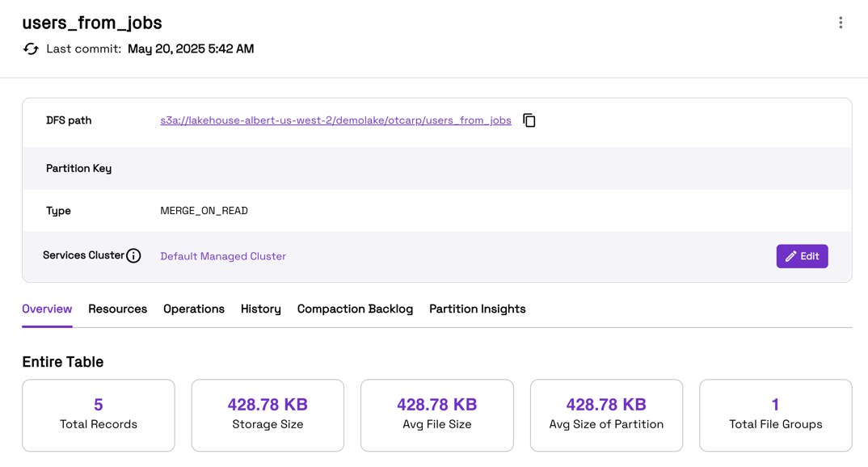Click the Storage Size card
Screen dimensions: 868x467
coord(268,415)
